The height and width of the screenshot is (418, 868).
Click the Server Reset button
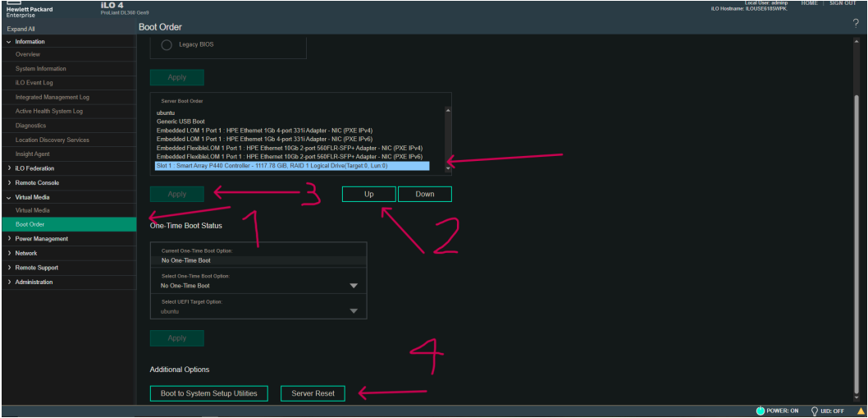(x=313, y=393)
